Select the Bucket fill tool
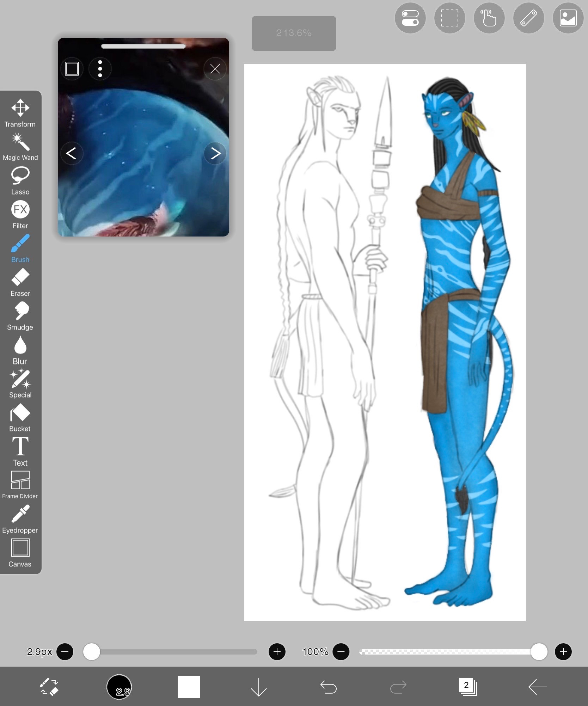The width and height of the screenshot is (588, 706). click(20, 418)
